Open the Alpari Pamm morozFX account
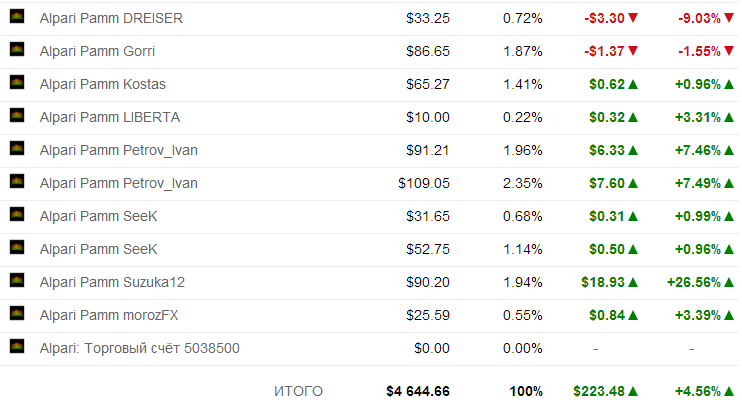 [109, 315]
